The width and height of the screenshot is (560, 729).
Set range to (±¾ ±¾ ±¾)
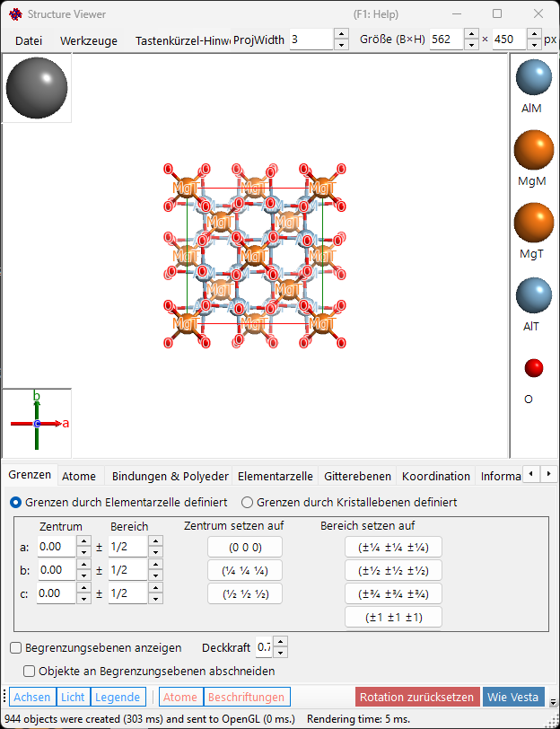(393, 593)
